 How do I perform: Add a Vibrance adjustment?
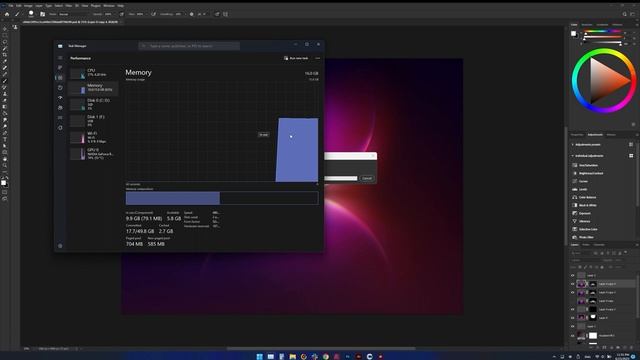(x=582, y=221)
